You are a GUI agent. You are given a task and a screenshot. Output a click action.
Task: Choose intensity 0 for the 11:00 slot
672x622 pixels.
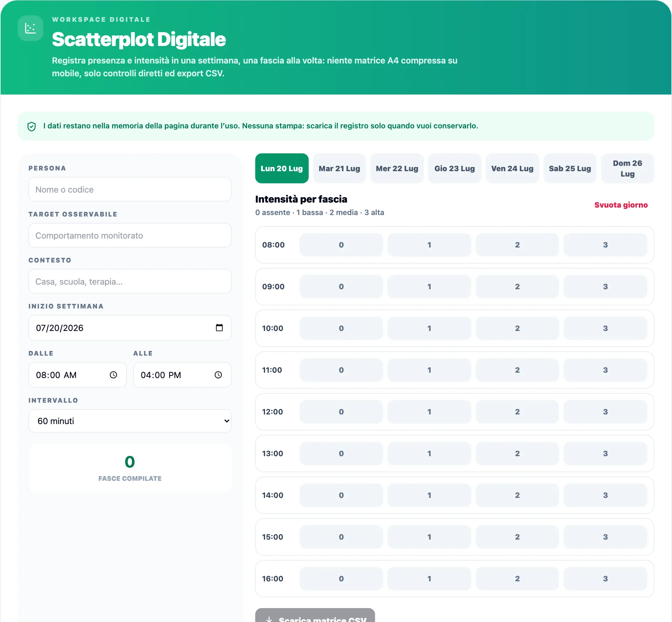point(341,370)
